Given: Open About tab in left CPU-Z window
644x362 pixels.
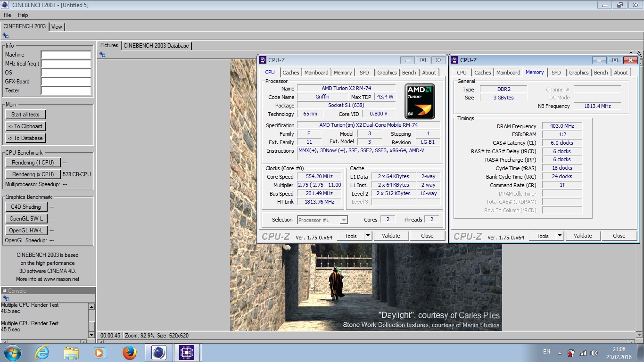Looking at the screenshot, I should pyautogui.click(x=429, y=73).
